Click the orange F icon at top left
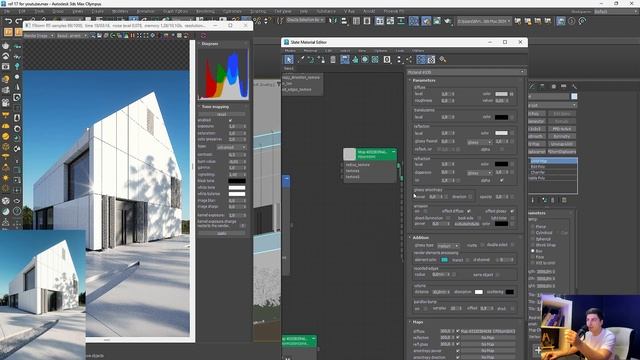This screenshot has height=360, width=640. pyautogui.click(x=8, y=32)
